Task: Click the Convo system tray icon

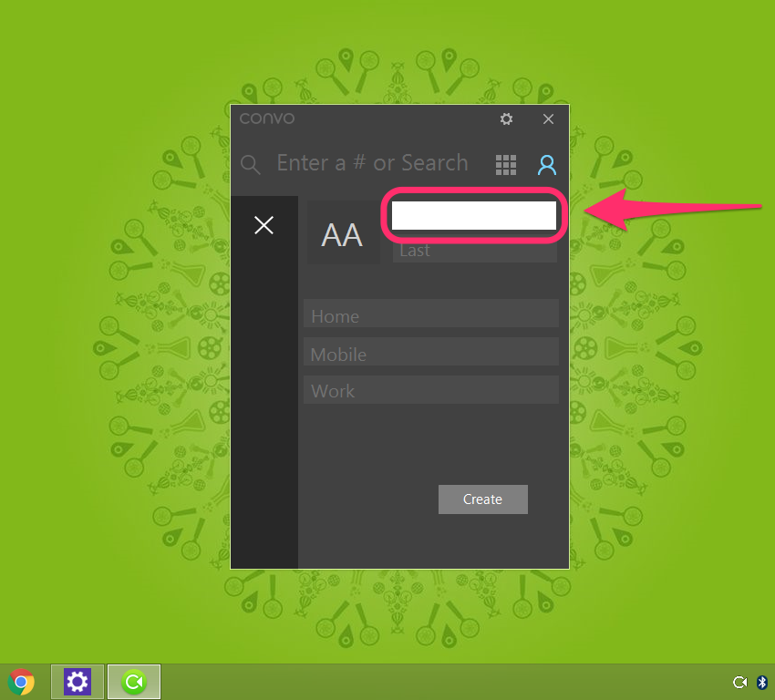Action: (739, 683)
